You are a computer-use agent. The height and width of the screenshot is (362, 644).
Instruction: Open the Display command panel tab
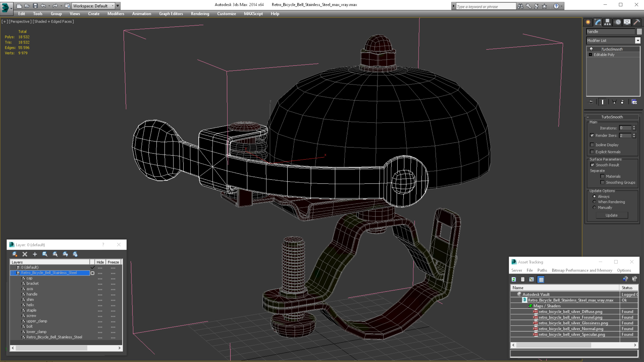627,22
